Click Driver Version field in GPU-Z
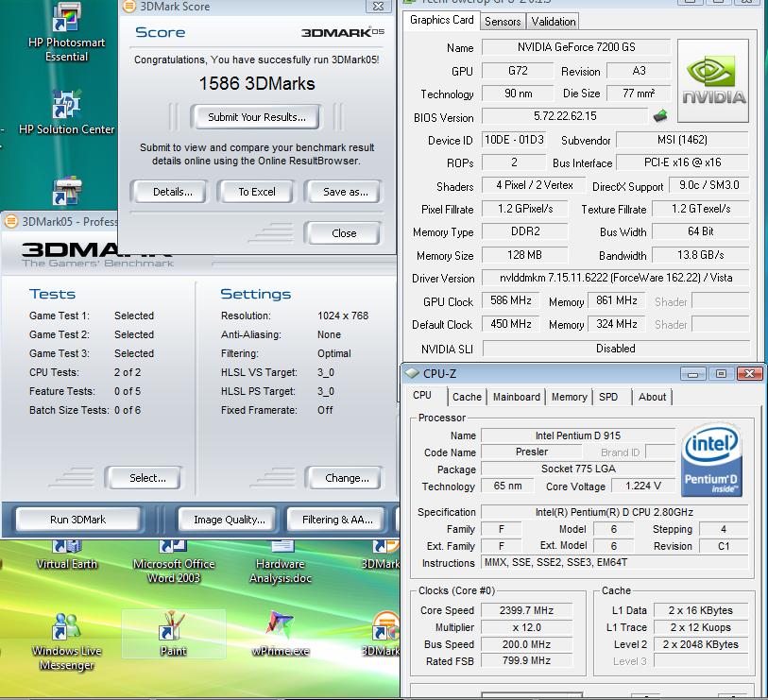Image resolution: width=768 pixels, height=700 pixels. pyautogui.click(x=615, y=278)
